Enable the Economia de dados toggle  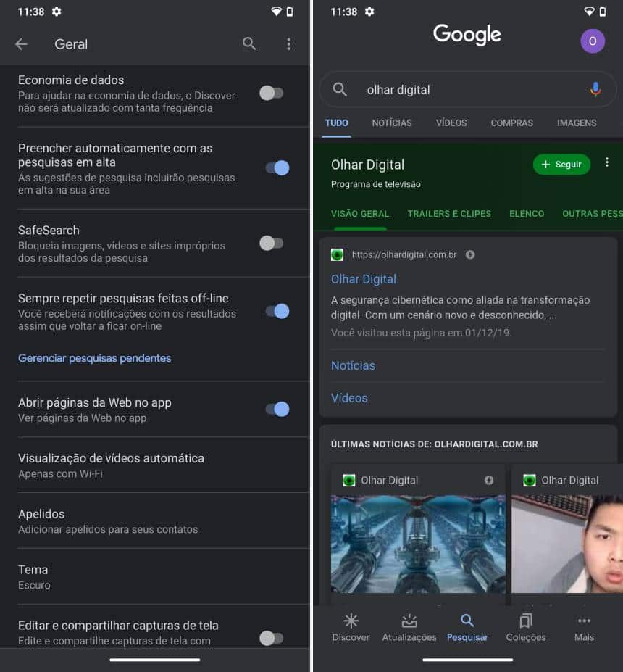point(272,93)
